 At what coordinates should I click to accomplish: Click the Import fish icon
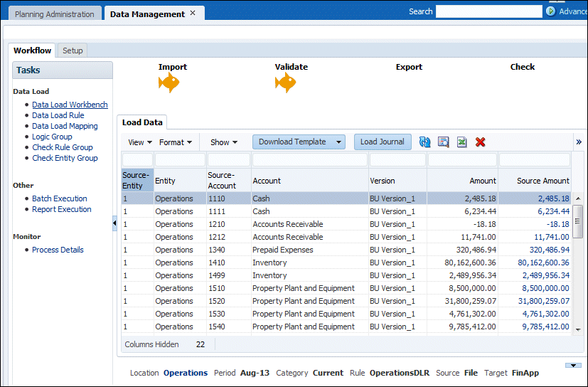pos(169,83)
